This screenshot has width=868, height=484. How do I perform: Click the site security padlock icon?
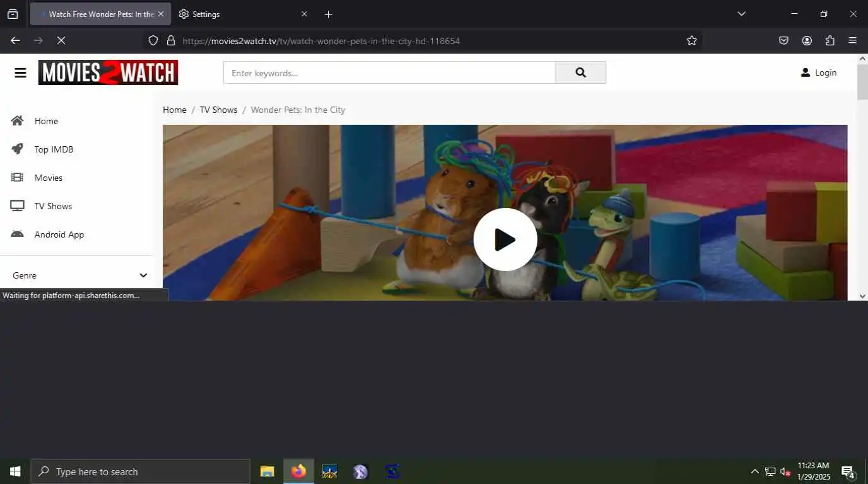click(170, 40)
